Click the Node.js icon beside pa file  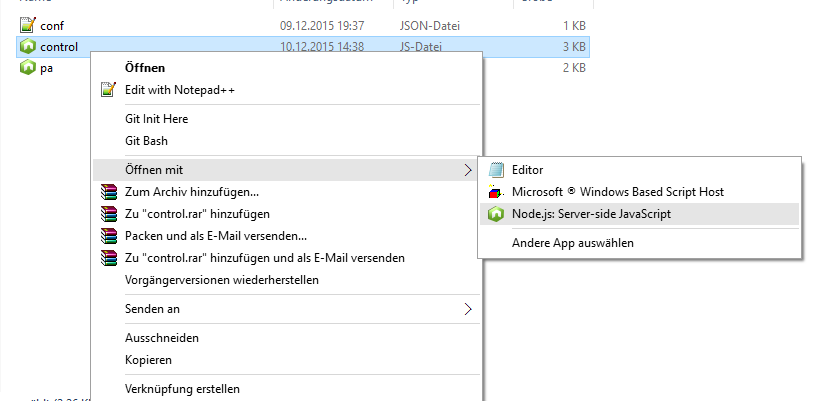[27, 68]
